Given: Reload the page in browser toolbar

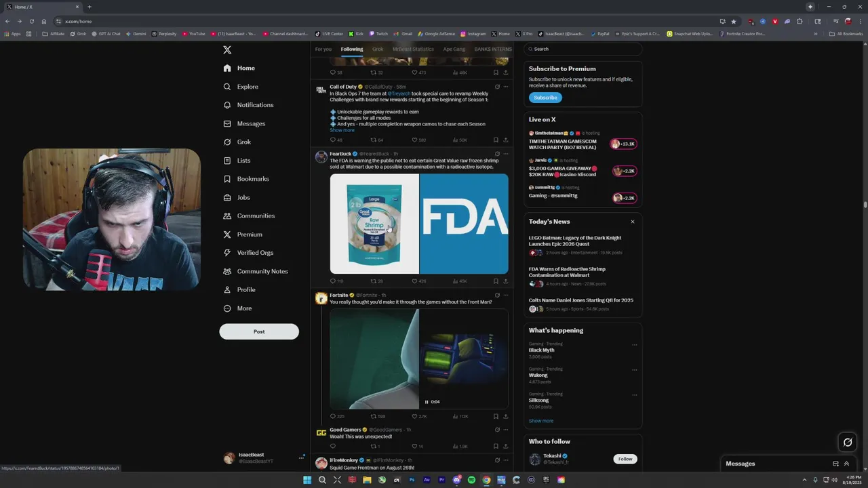Looking at the screenshot, I should pos(31,21).
